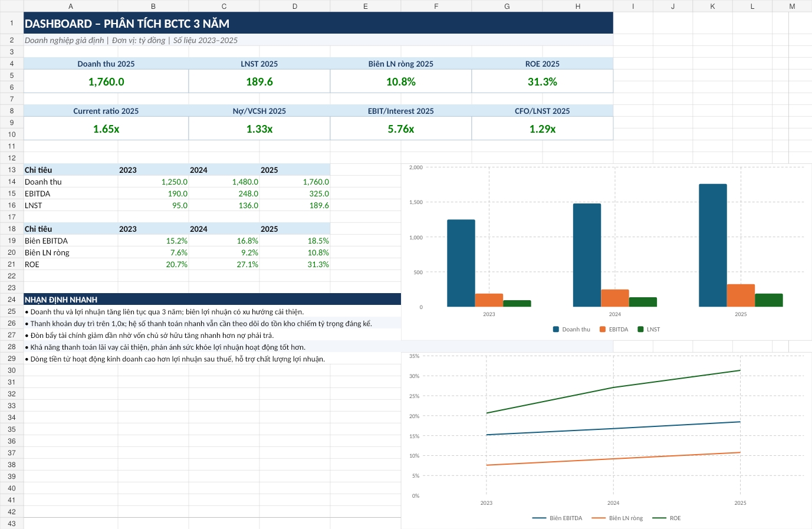Select column M header
The width and height of the screenshot is (812, 529).
792,6
